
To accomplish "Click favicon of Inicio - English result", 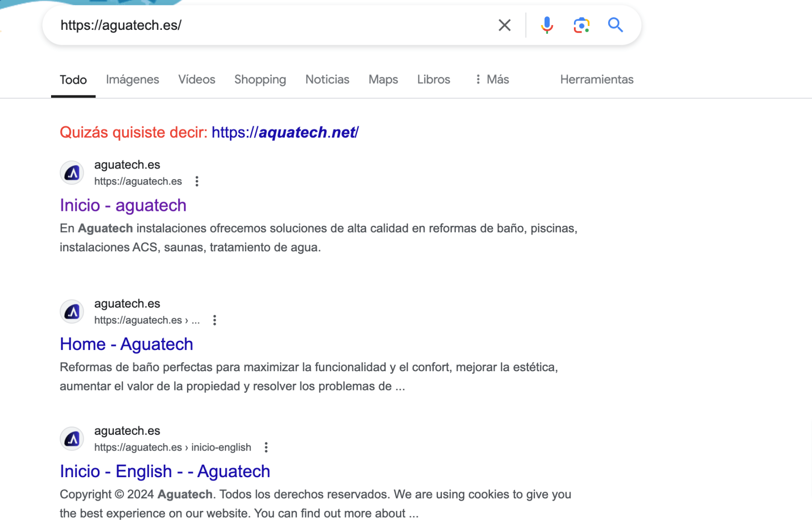I will (72, 439).
